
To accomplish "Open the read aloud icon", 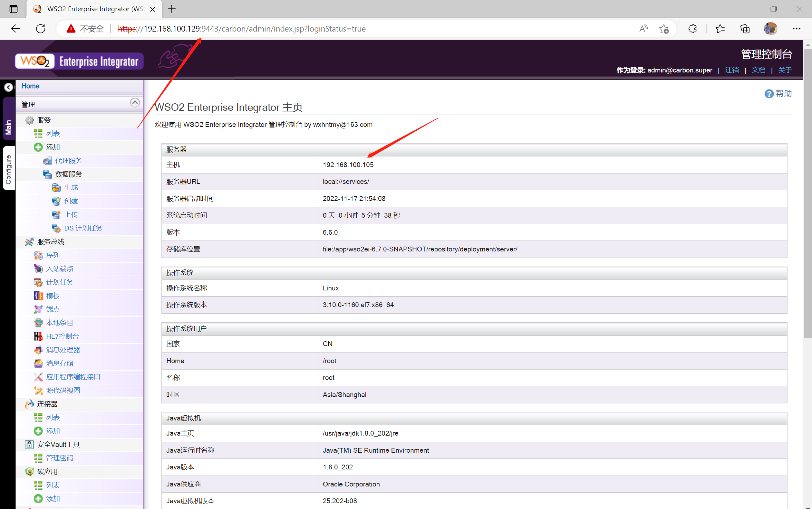I will point(643,29).
